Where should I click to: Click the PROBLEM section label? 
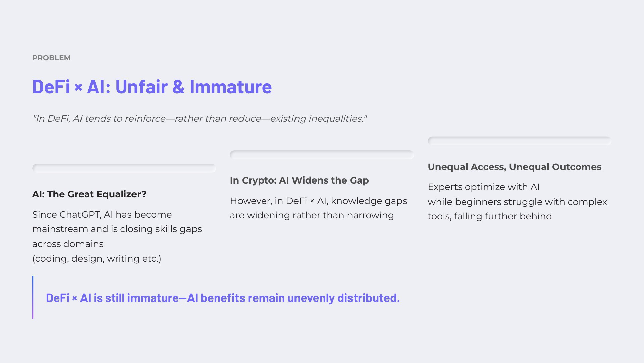51,58
